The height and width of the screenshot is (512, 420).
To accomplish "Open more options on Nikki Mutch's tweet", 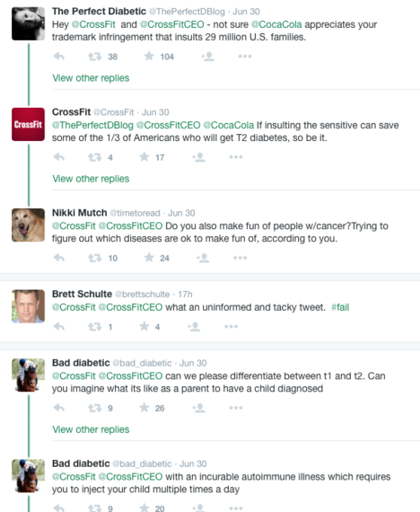I will pos(241,258).
